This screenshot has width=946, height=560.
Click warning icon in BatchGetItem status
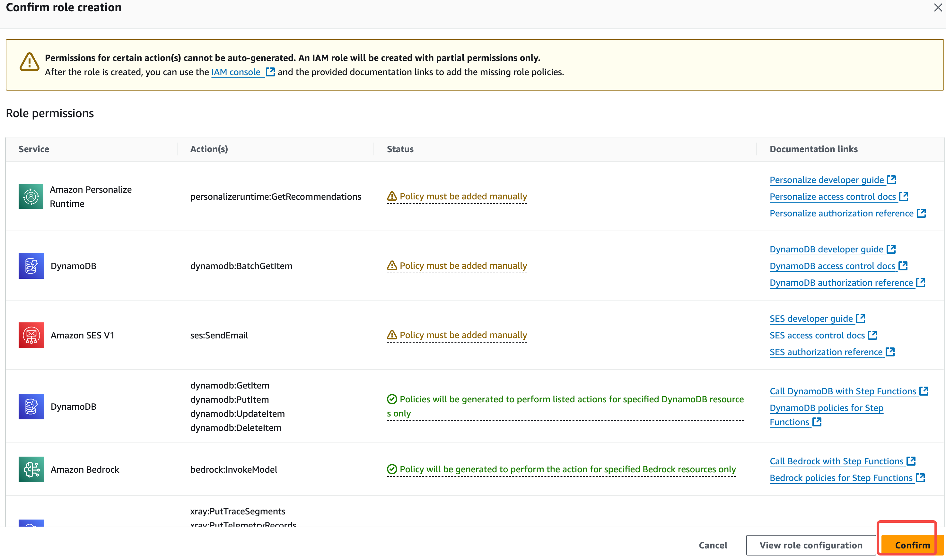point(392,266)
